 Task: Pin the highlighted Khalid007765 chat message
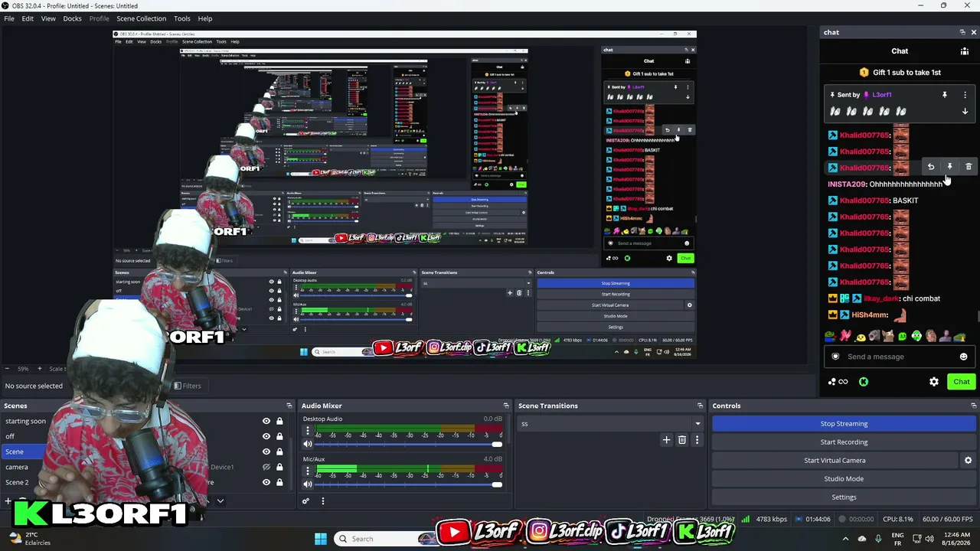click(x=950, y=167)
